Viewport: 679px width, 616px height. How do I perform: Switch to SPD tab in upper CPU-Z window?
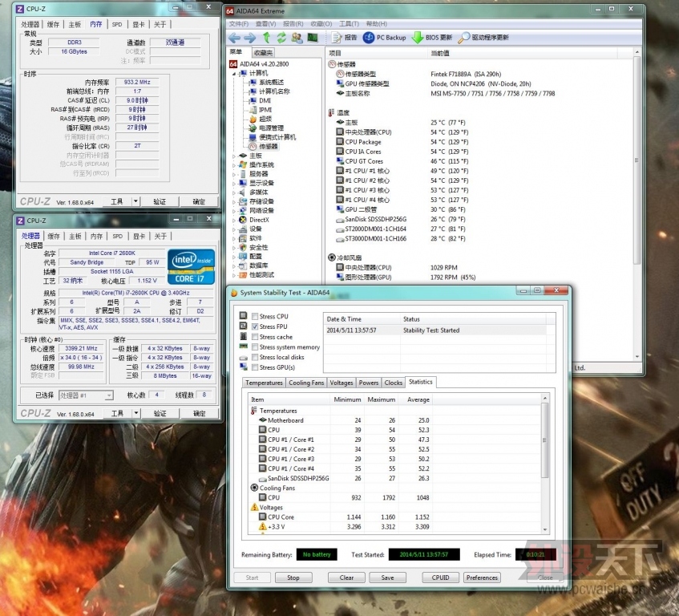[x=117, y=24]
